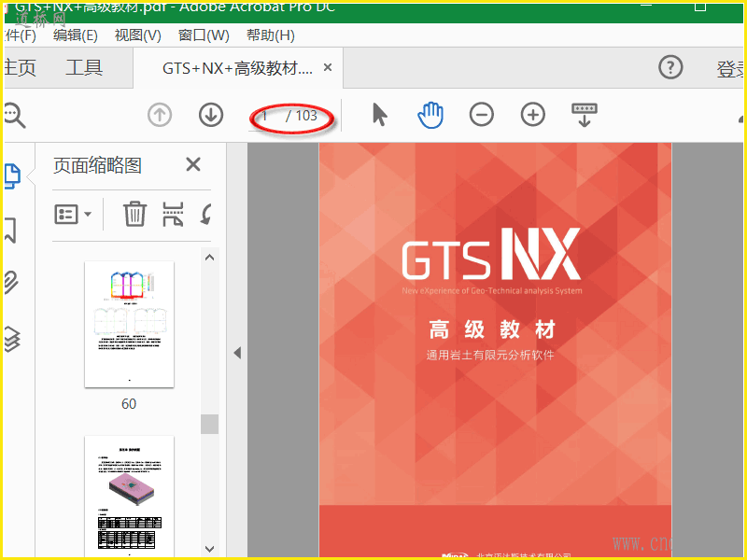The height and width of the screenshot is (560, 747).
Task: Switch to the Tools (工具) tab
Action: [x=84, y=67]
